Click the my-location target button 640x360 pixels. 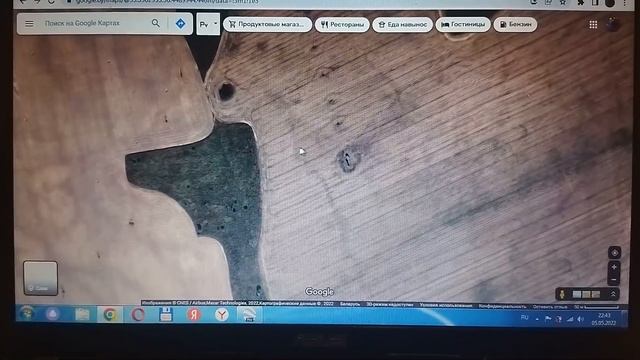coord(614,253)
